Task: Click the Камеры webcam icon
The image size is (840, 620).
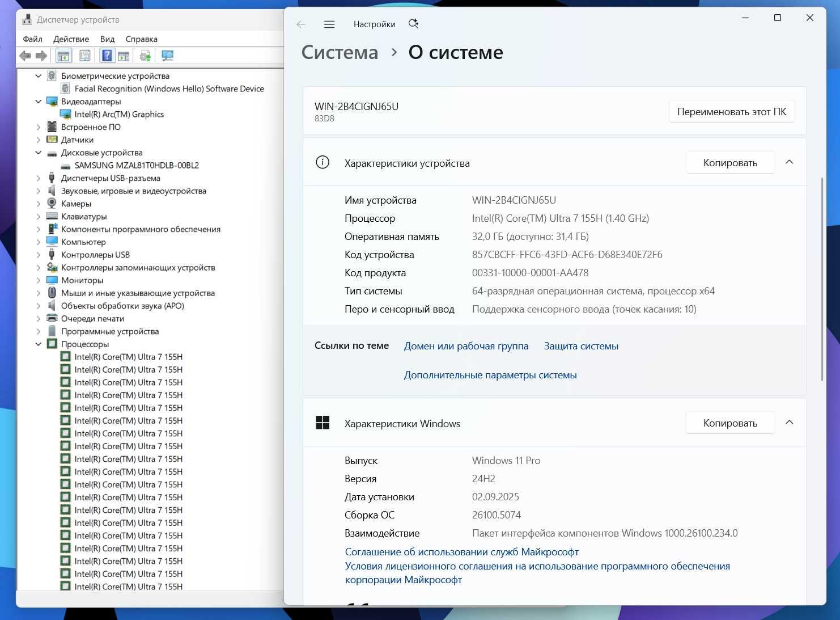Action: click(x=52, y=203)
